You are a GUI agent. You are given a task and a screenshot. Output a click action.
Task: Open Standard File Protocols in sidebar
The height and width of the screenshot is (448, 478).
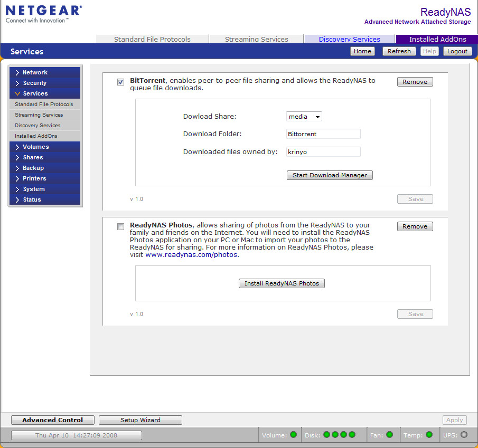click(x=45, y=104)
